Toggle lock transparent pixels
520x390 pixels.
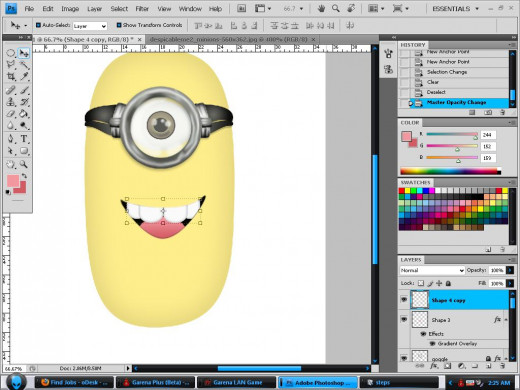421,283
